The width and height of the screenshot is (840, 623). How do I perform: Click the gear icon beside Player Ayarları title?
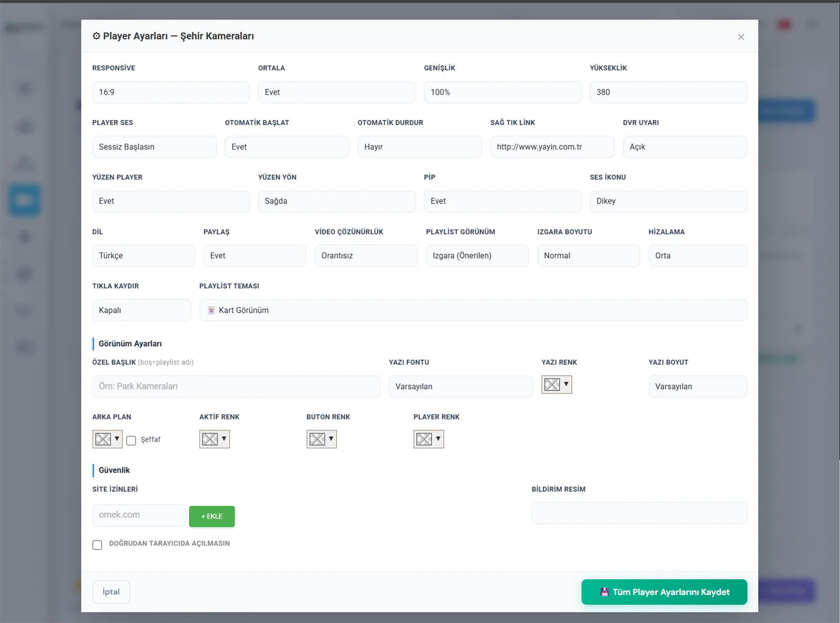pyautogui.click(x=97, y=36)
